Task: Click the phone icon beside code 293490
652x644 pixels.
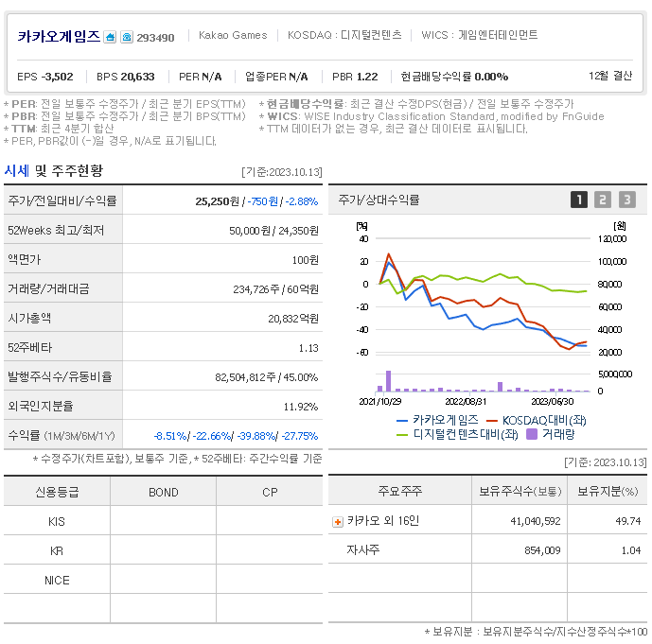Action: tap(127, 37)
